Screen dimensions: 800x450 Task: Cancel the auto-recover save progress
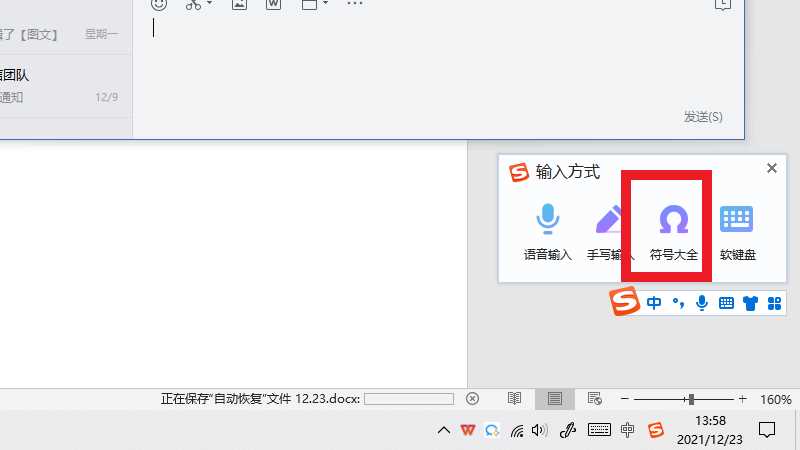pos(472,398)
